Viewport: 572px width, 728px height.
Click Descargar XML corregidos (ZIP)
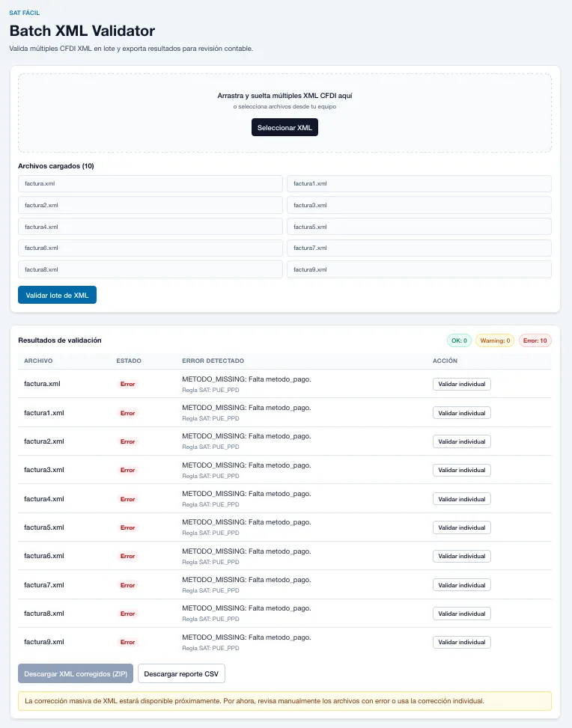[76, 673]
